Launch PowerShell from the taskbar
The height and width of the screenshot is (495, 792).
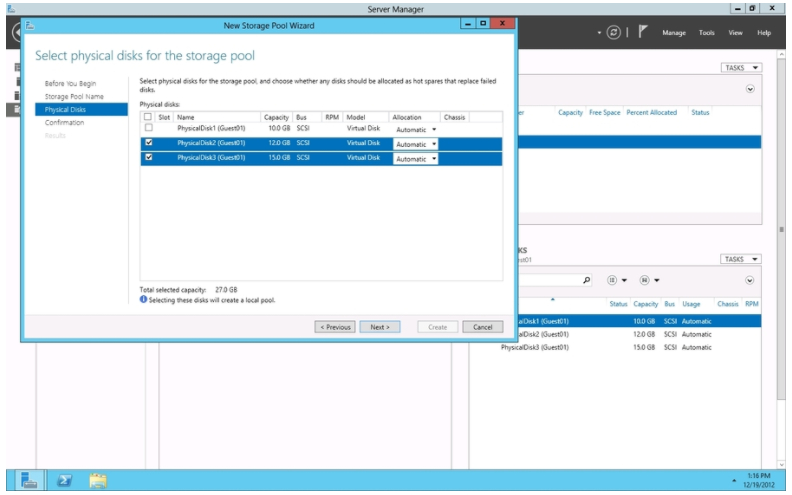tap(64, 480)
